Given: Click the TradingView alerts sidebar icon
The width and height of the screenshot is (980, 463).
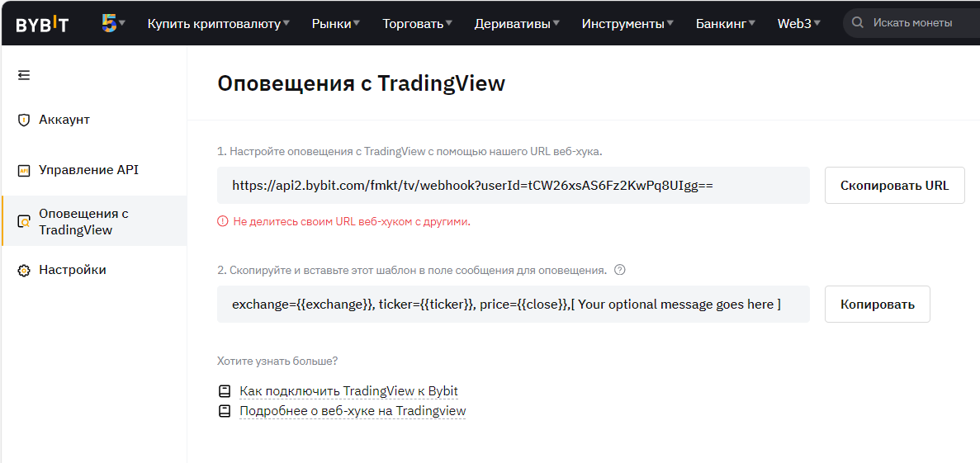Looking at the screenshot, I should (24, 222).
